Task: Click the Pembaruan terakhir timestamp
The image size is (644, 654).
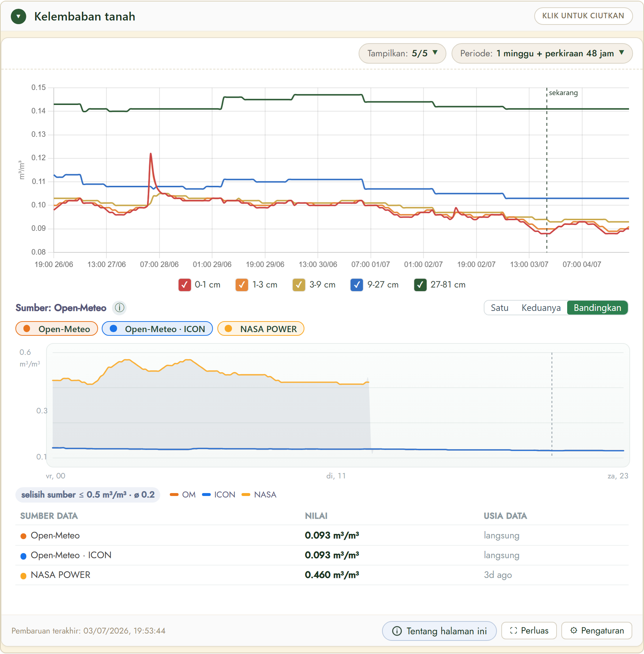Action: click(89, 631)
